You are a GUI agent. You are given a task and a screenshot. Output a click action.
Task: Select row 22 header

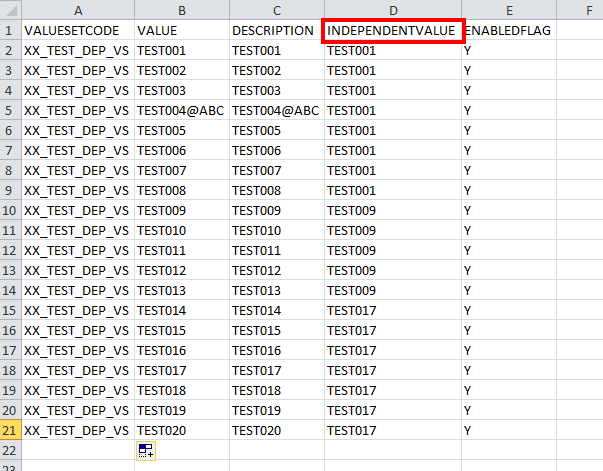pos(11,450)
